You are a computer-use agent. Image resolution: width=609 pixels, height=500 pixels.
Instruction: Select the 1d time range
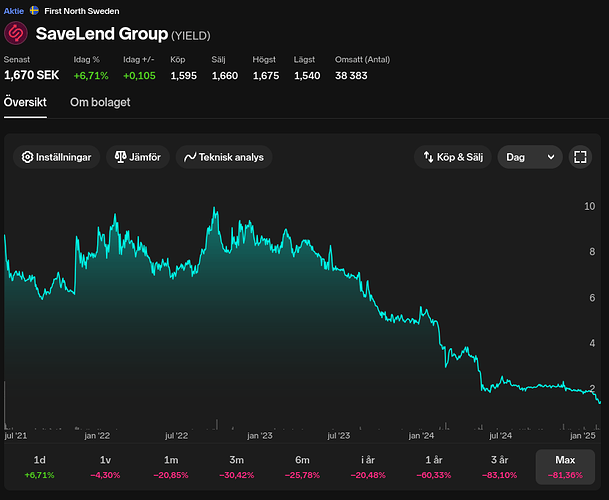coord(39,467)
